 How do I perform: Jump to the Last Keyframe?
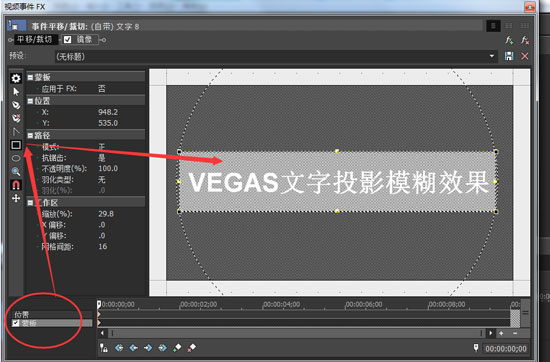coord(162,348)
